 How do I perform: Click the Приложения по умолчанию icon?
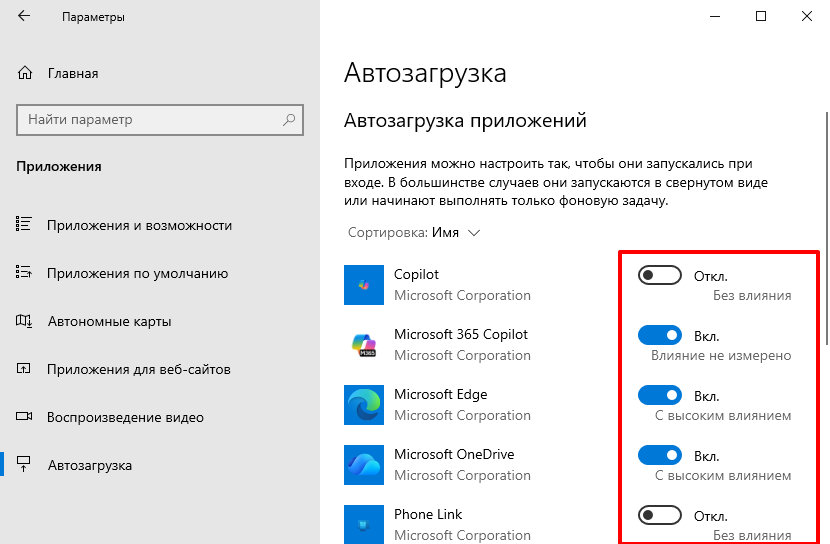[x=24, y=273]
